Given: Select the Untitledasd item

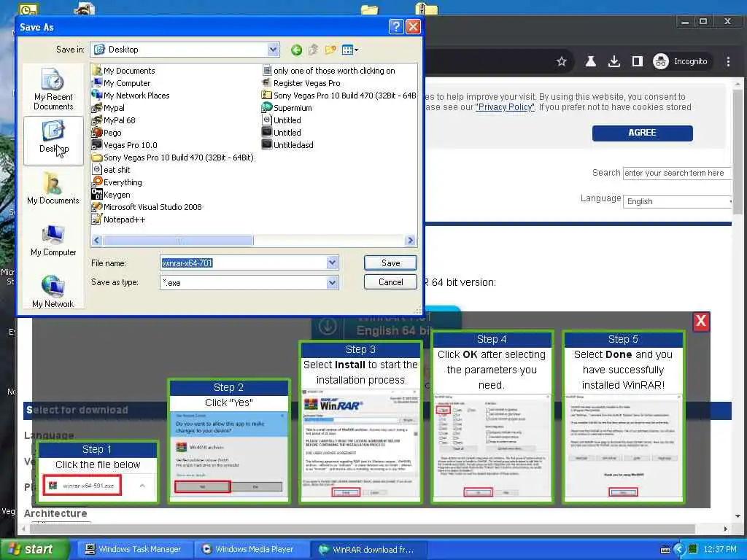Looking at the screenshot, I should tap(288, 145).
